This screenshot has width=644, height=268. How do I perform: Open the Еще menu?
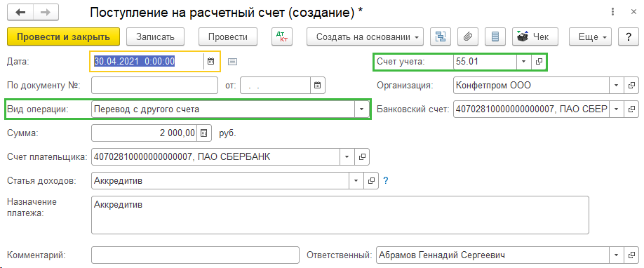[590, 36]
